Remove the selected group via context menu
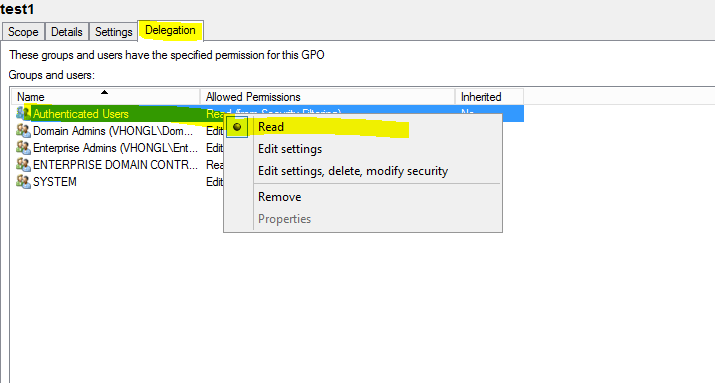715x383 pixels. coord(280,197)
